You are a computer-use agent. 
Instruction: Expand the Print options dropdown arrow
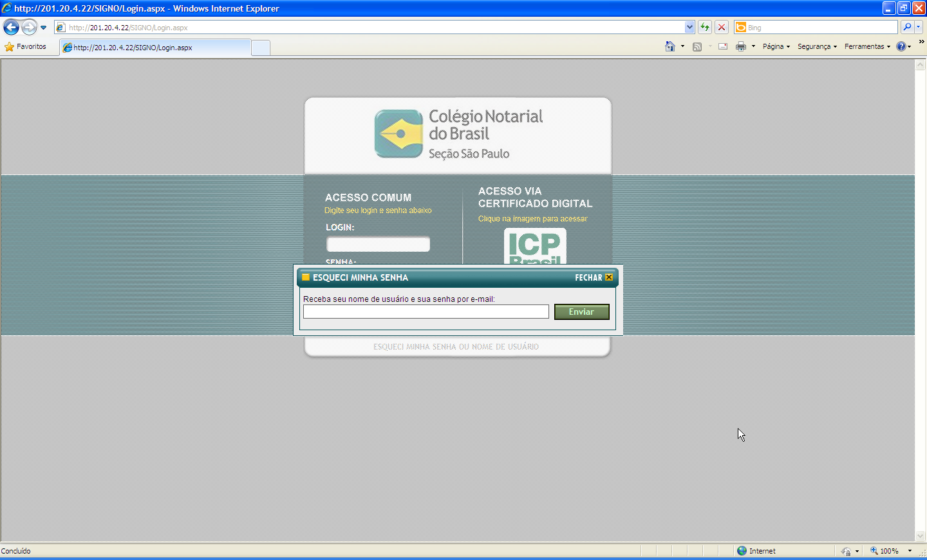point(753,46)
